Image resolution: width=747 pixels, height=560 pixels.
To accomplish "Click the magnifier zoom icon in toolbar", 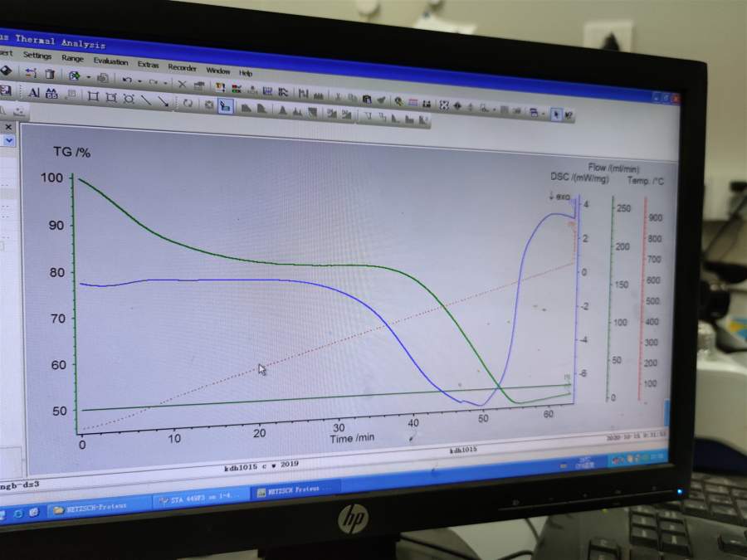I will [x=398, y=101].
